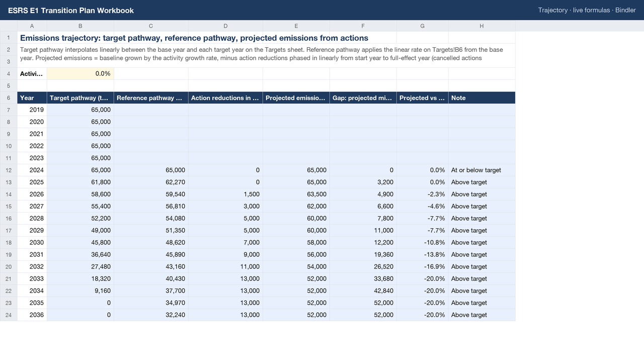644x362 pixels.
Task: Click the 'Reference pathway' heading cell
Action: point(151,98)
